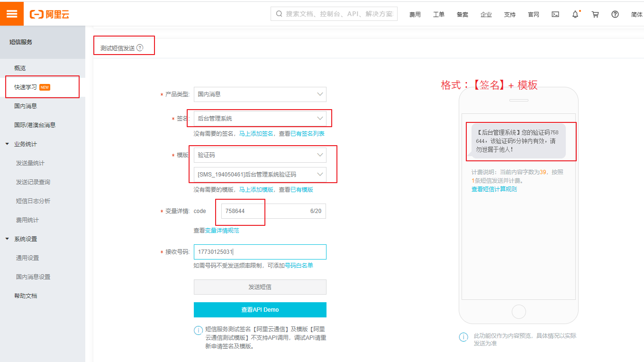644x362 pixels.
Task: Open 企业 in the top navigation
Action: coord(486,14)
